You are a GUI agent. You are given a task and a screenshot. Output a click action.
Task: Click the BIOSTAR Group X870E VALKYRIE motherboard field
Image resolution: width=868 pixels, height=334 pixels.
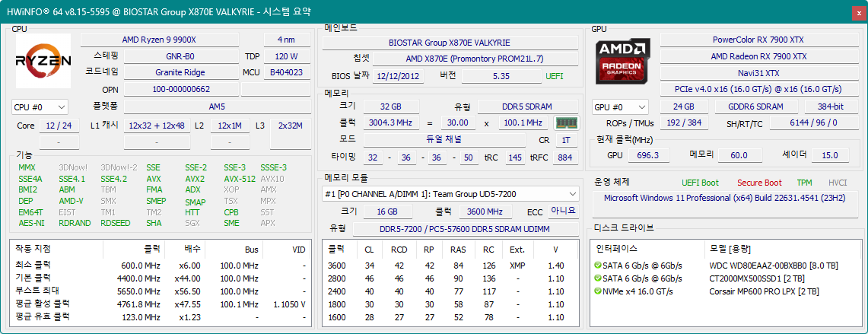click(450, 42)
